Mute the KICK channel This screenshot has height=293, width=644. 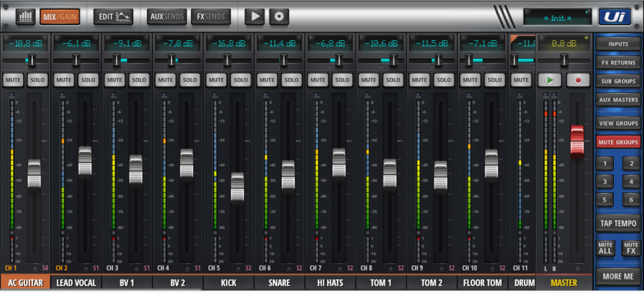pos(216,80)
